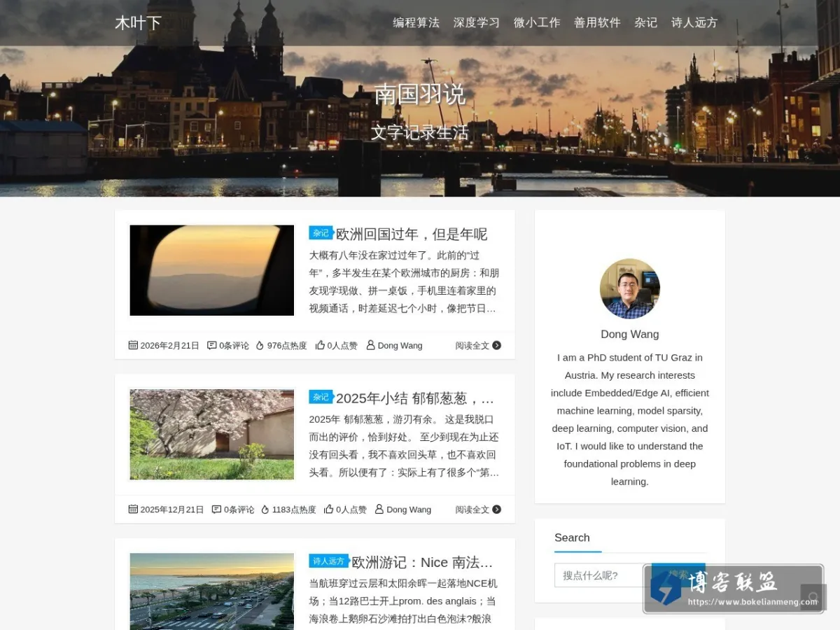Click the user icon on the 2025年12月21日 post
This screenshot has height=630, width=840.
point(379,510)
